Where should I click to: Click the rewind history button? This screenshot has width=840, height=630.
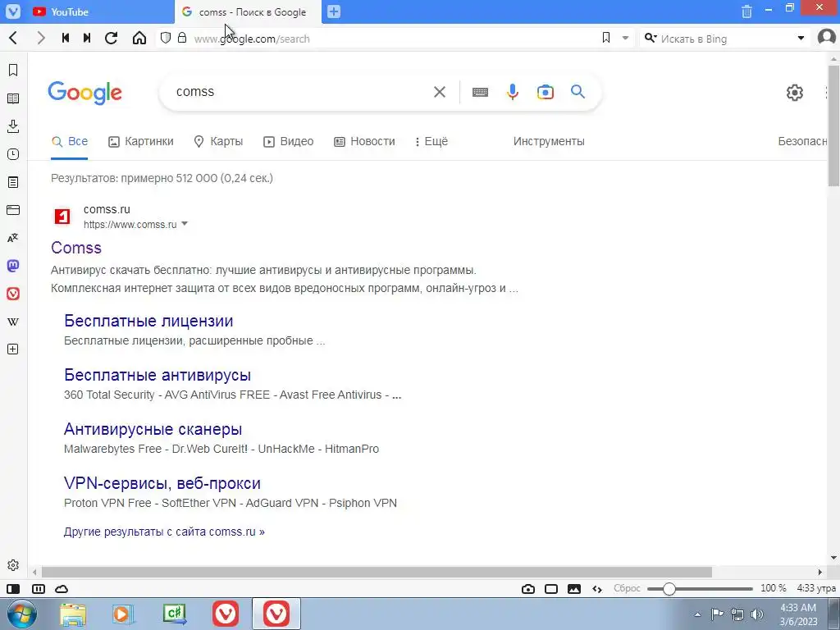(x=66, y=38)
